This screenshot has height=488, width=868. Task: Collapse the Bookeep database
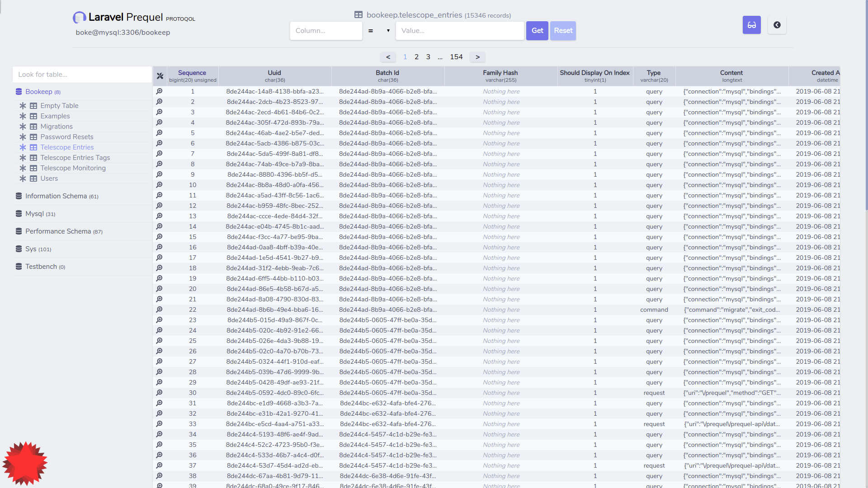point(43,92)
